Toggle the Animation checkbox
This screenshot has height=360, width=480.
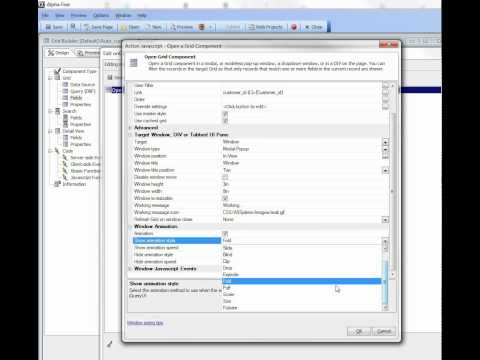pyautogui.click(x=225, y=233)
